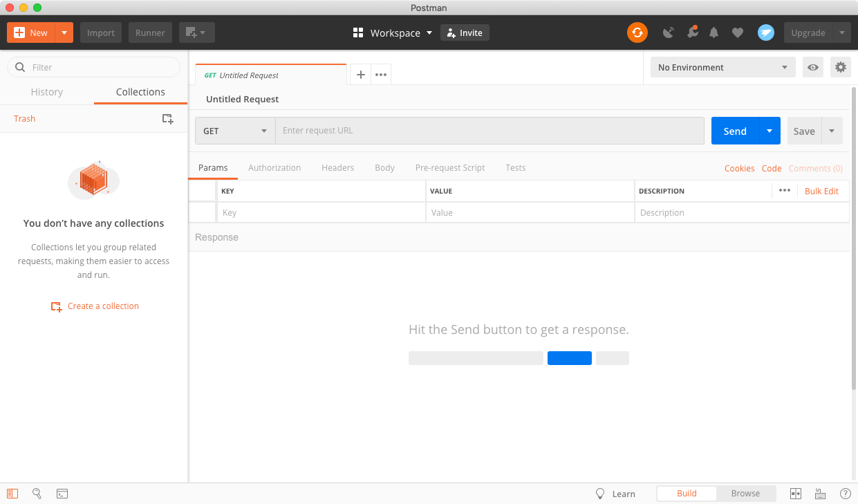
Task: Open the notifications bell icon
Action: 714,32
